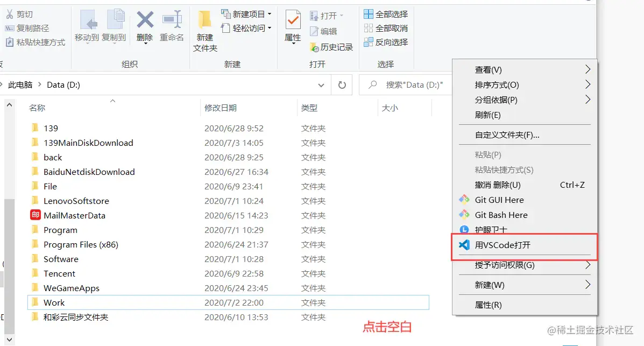Expand the 分组依据(P) submenu arrow
The width and height of the screenshot is (644, 346).
(x=588, y=100)
